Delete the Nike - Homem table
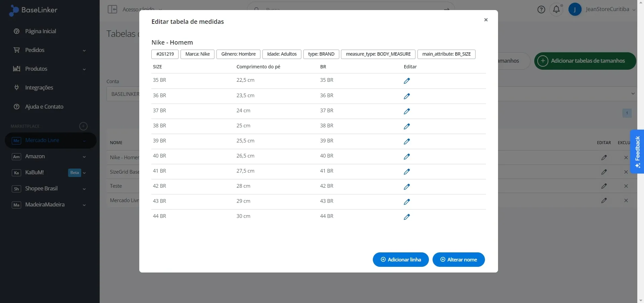644x303 pixels. coord(626,158)
